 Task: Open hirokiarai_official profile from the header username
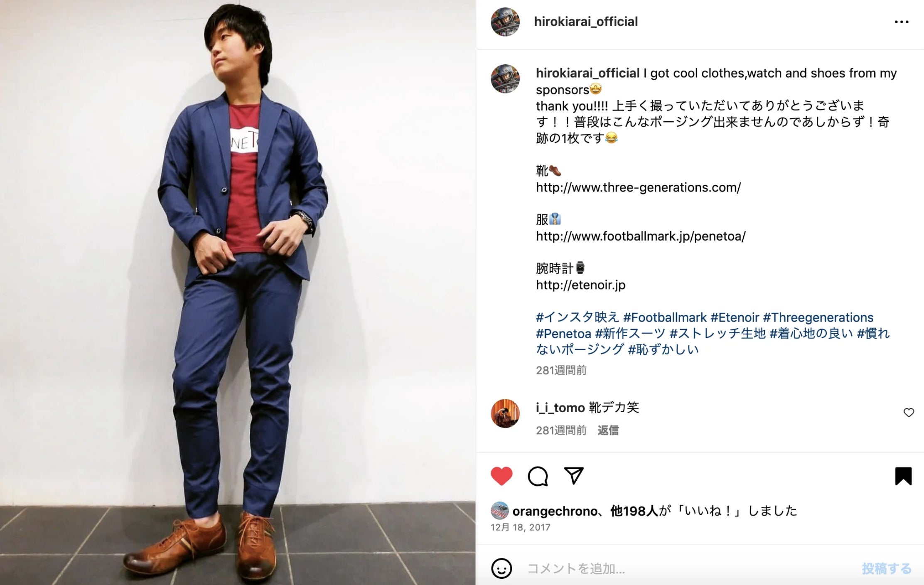pos(586,22)
